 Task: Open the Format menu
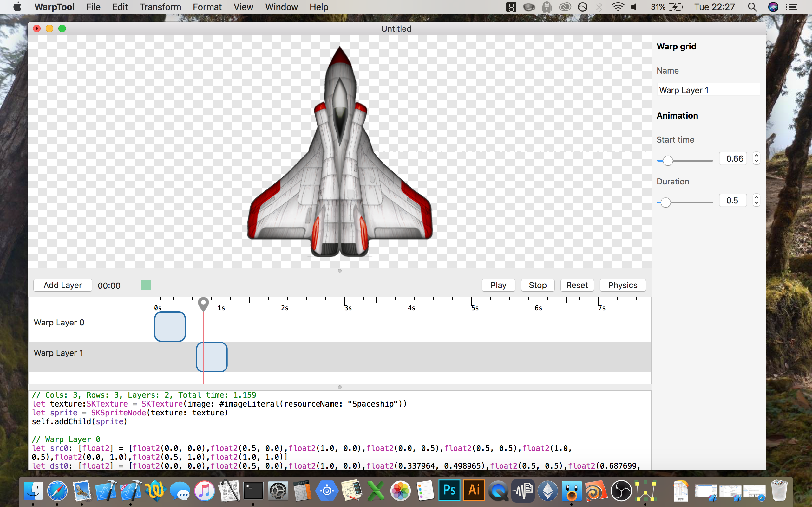click(x=207, y=7)
